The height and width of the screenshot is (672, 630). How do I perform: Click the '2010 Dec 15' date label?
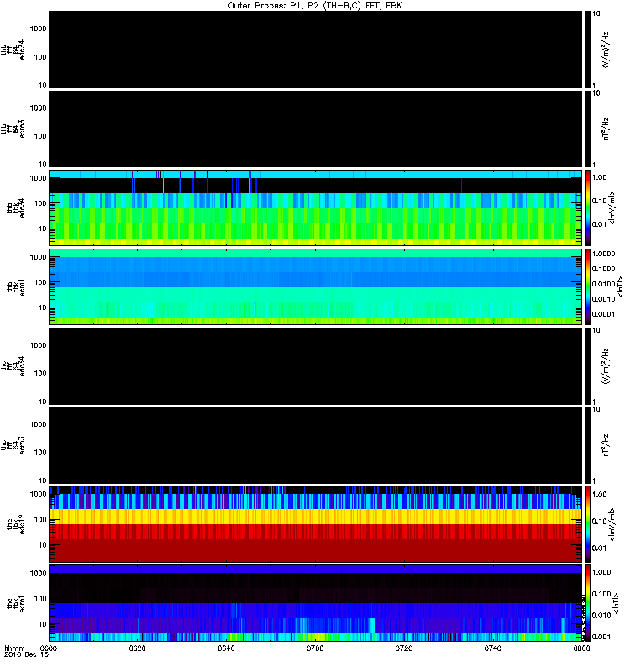point(26,654)
